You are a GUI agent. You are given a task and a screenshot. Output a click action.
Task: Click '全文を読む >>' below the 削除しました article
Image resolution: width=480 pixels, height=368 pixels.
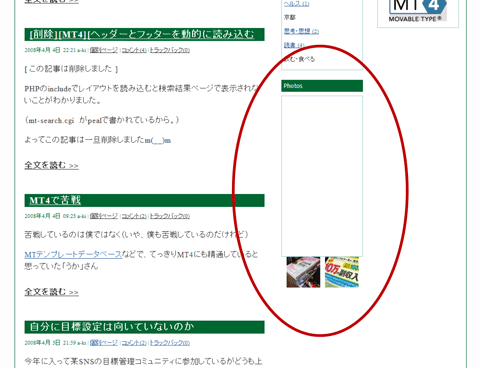pyautogui.click(x=51, y=165)
